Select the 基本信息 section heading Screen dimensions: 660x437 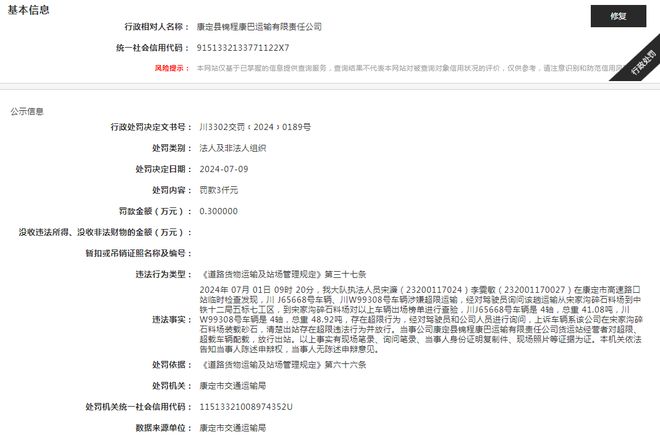(29, 10)
